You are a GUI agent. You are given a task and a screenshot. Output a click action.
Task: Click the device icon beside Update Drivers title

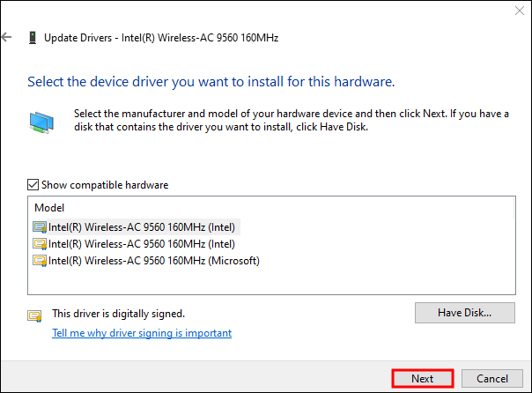coord(33,38)
